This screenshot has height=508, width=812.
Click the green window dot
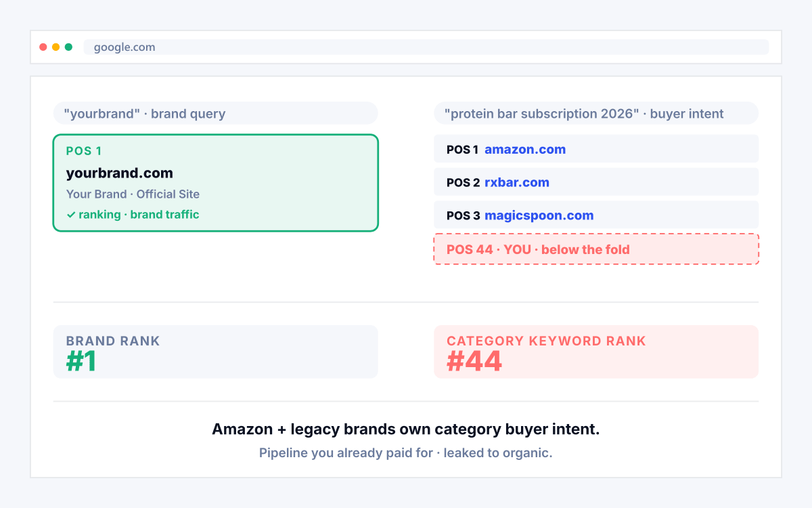coord(68,47)
